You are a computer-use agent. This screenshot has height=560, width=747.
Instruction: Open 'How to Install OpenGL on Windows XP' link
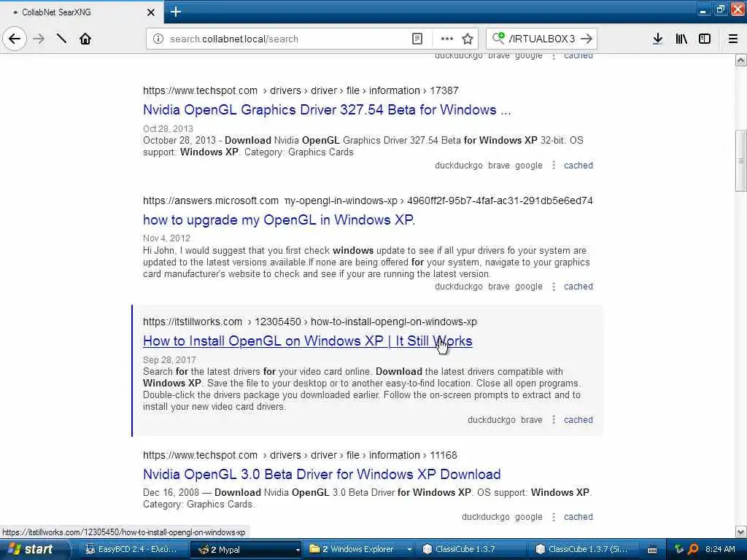coord(307,341)
